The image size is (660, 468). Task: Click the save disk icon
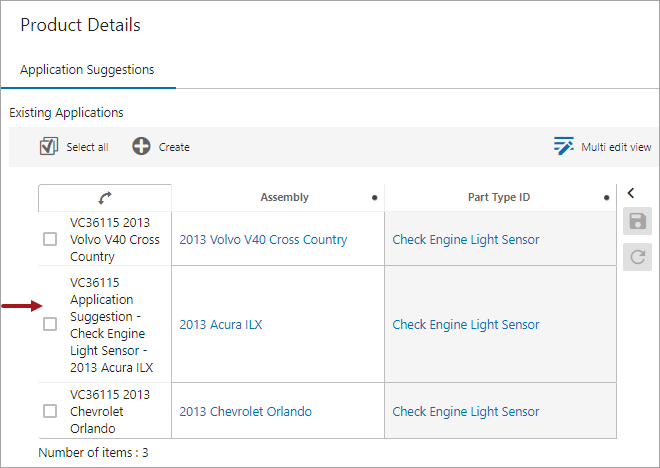tap(637, 221)
